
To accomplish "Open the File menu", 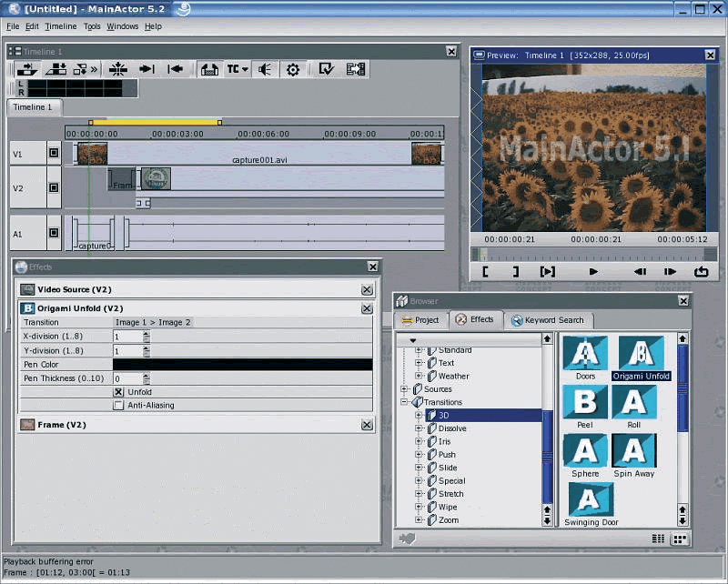I will point(13,26).
